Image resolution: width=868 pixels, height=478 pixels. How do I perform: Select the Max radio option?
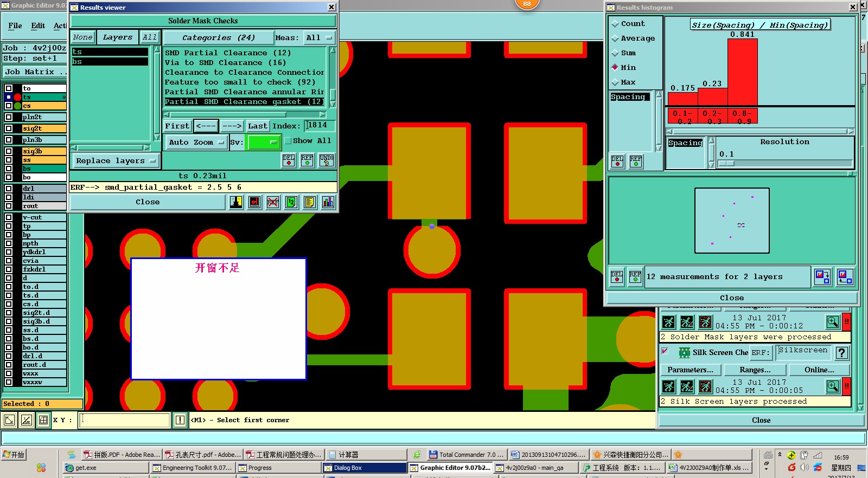point(615,82)
